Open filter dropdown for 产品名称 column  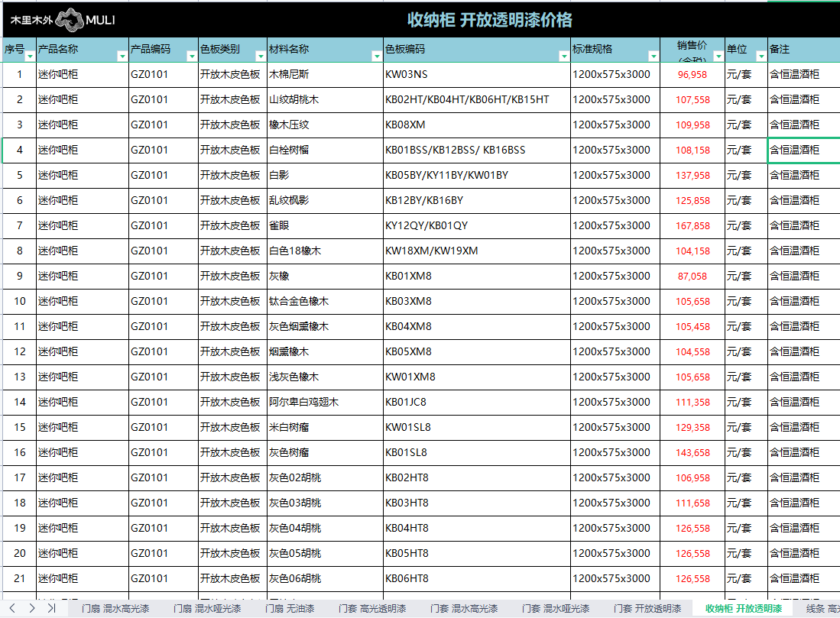pos(122,56)
